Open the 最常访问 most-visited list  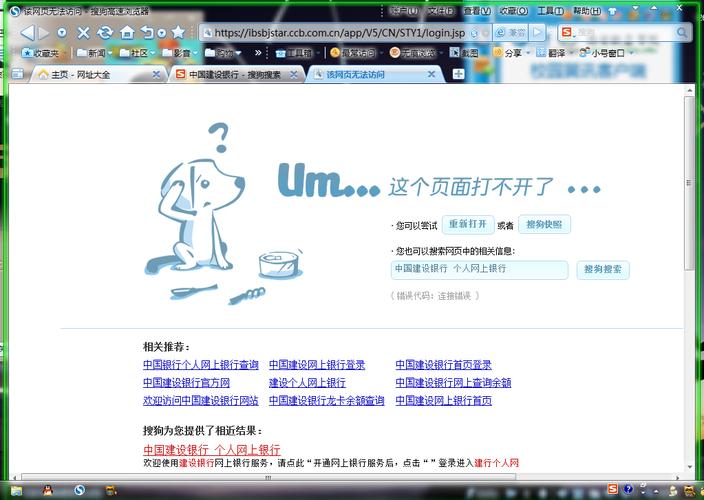click(x=356, y=53)
